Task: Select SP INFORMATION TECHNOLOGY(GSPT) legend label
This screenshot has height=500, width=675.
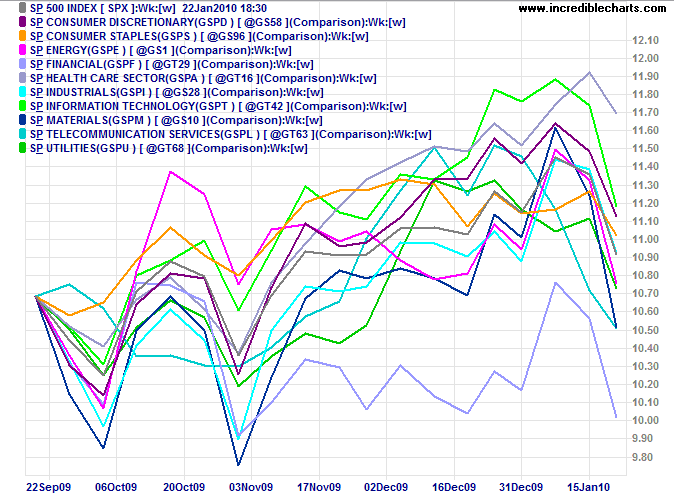Action: point(218,106)
